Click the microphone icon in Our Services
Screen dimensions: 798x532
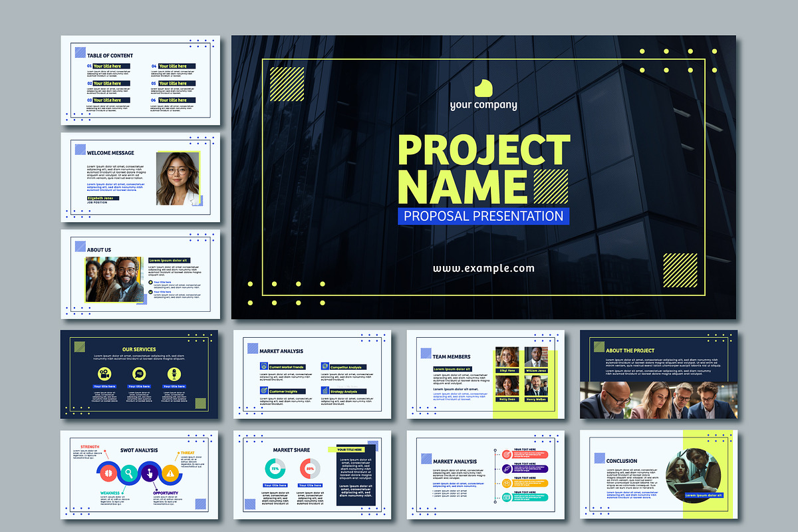(x=174, y=374)
